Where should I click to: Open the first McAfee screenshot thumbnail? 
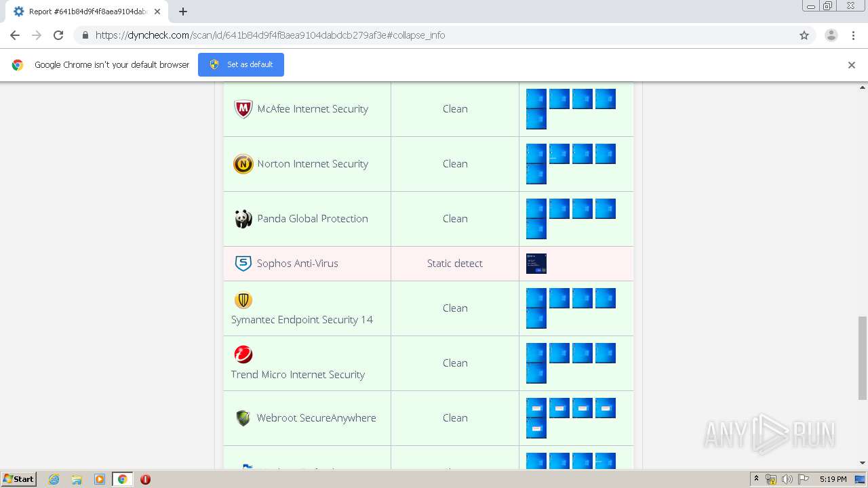(x=536, y=99)
